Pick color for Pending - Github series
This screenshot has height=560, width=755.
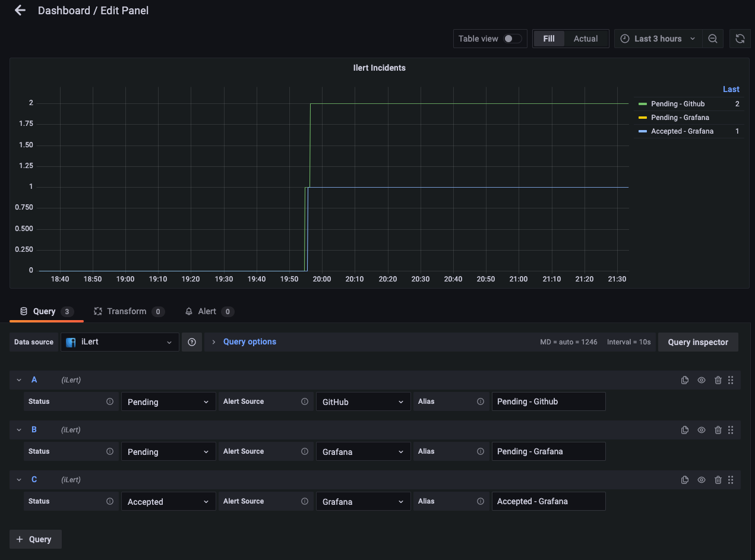643,104
